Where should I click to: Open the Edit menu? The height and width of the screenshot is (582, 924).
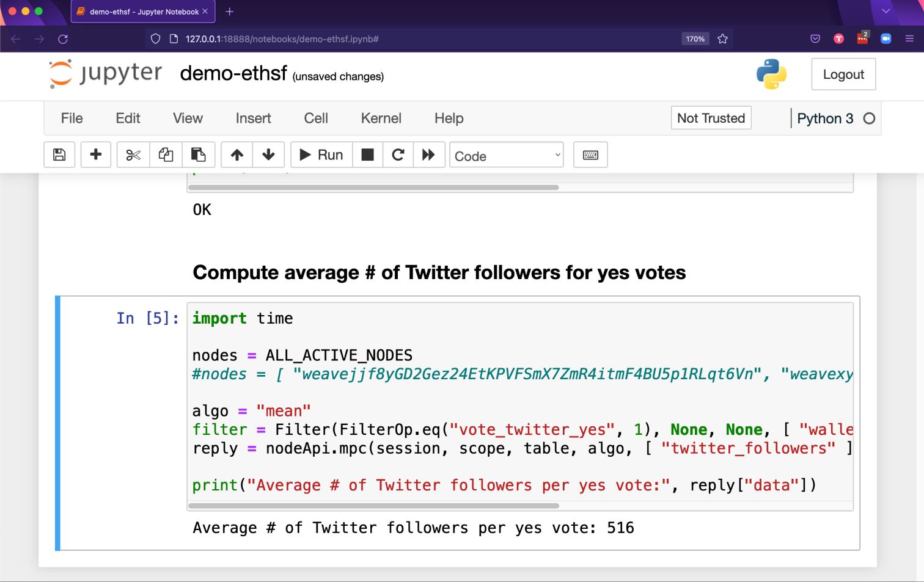pos(128,118)
